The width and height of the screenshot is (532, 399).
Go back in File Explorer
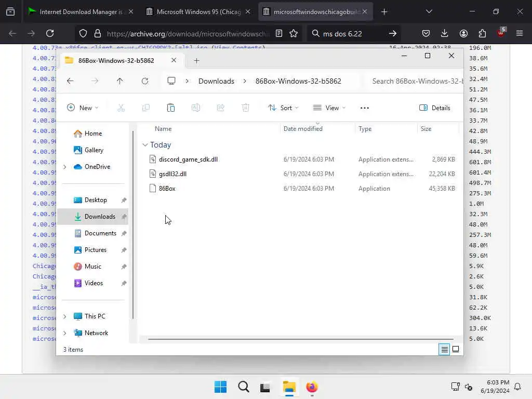click(70, 81)
